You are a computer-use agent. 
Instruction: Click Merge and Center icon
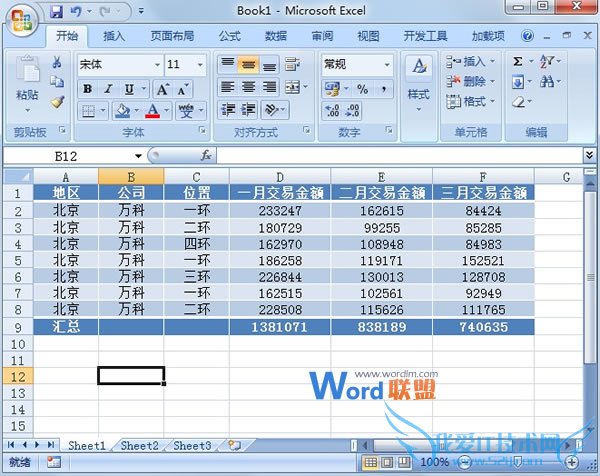click(293, 87)
